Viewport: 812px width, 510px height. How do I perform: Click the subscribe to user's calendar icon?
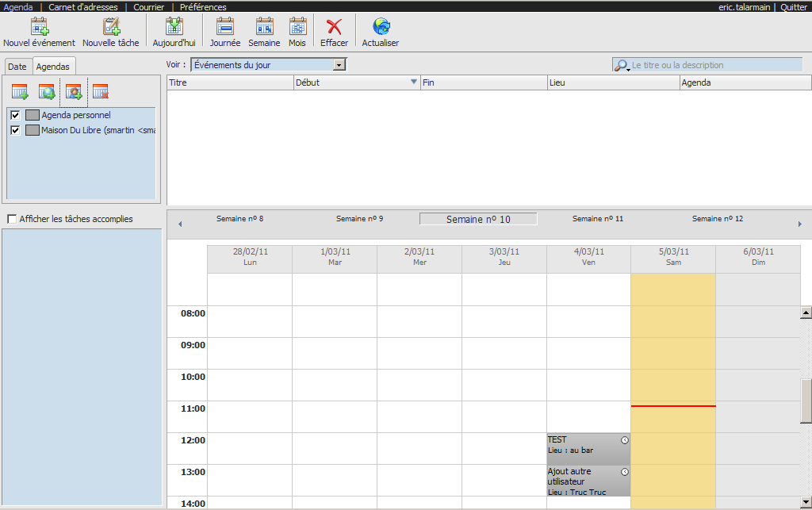pyautogui.click(x=74, y=92)
